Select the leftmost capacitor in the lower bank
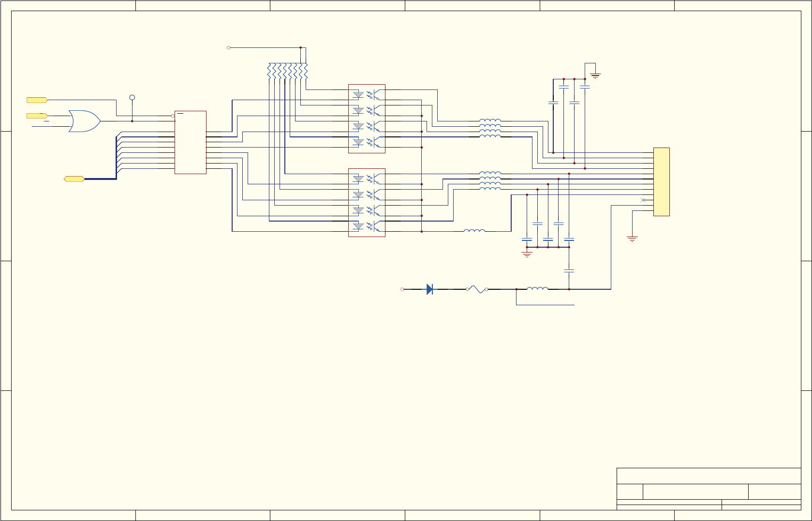This screenshot has height=521, width=812. click(527, 239)
